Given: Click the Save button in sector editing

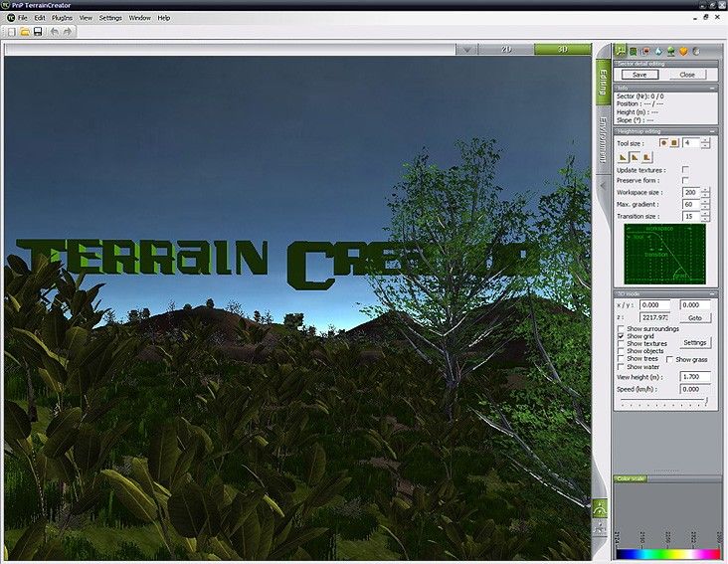Looking at the screenshot, I should [639, 75].
